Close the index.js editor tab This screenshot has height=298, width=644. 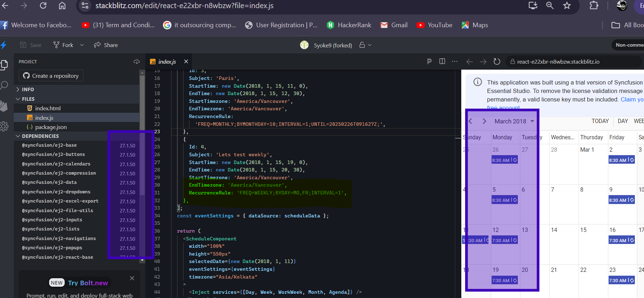tap(186, 62)
